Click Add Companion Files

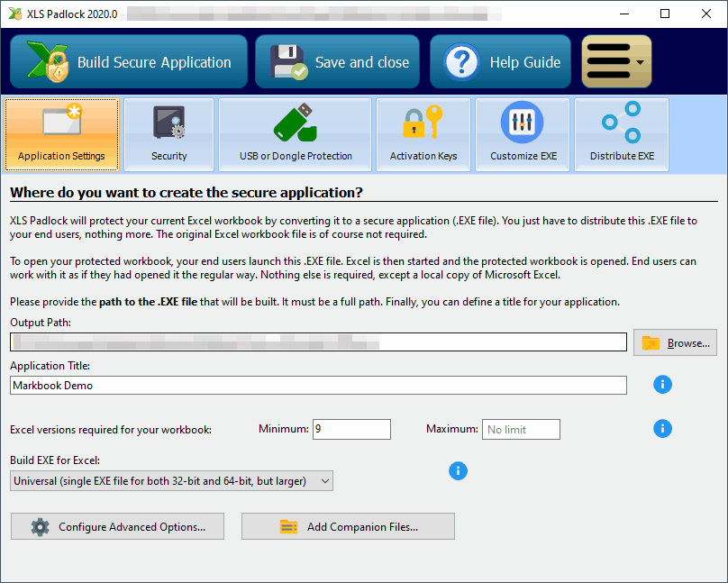pyautogui.click(x=348, y=526)
